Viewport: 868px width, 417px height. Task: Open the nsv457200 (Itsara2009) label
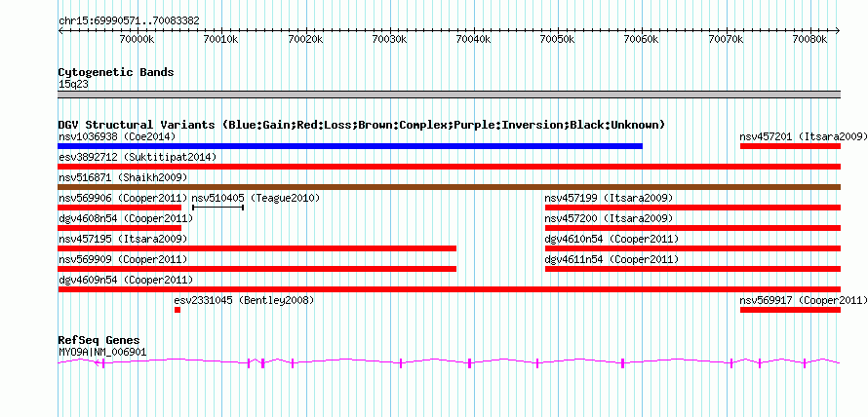pyautogui.click(x=609, y=218)
